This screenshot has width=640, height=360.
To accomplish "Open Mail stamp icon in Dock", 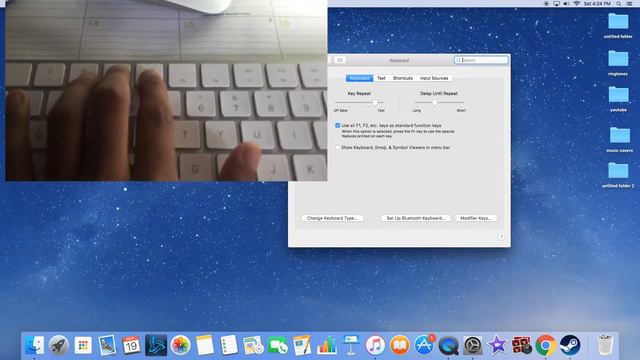I will point(107,345).
